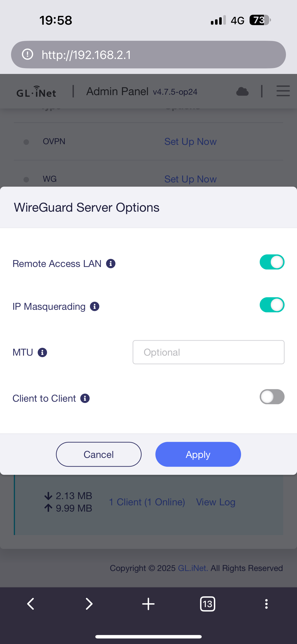Click the GL.iNet copyright link
Viewport: 297px width, 644px height.
(x=193, y=568)
